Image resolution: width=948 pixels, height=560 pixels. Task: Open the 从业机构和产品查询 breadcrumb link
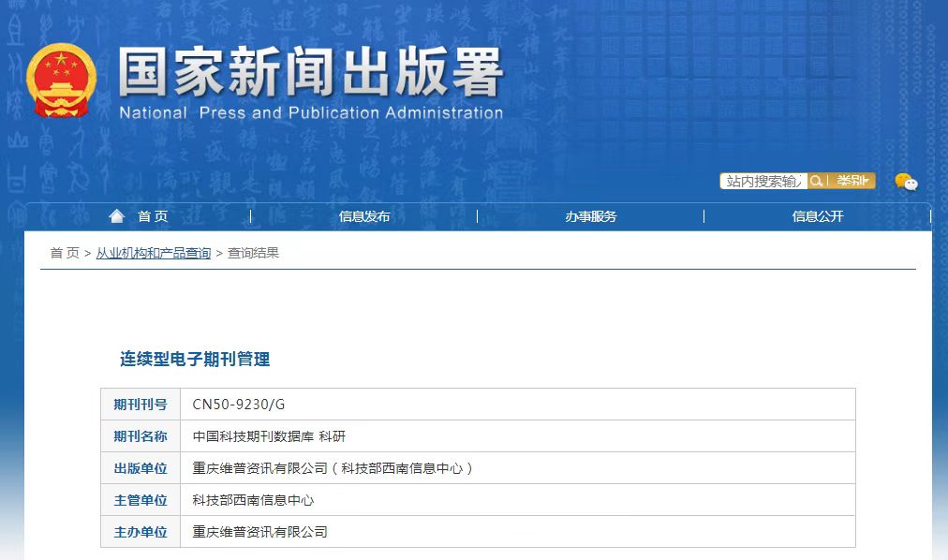[154, 253]
